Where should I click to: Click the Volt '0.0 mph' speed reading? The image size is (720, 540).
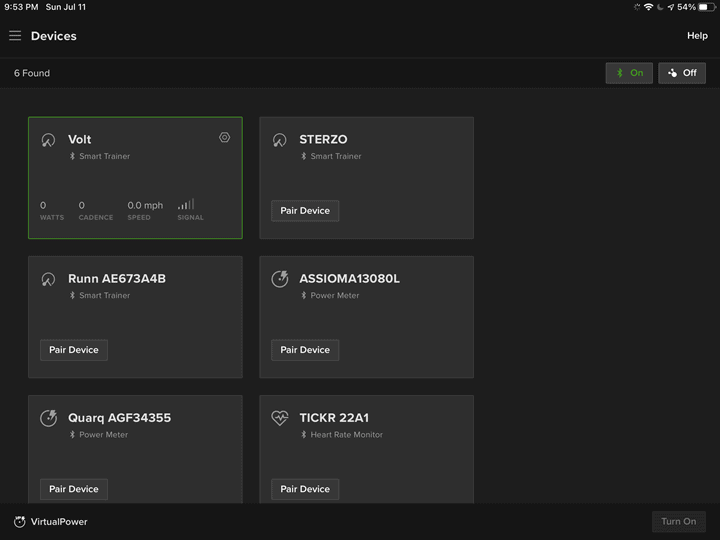[x=145, y=205]
